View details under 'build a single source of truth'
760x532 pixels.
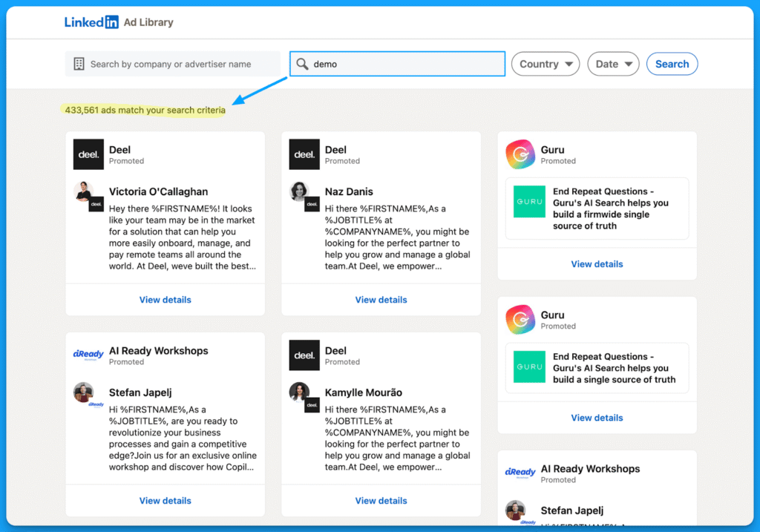(597, 418)
